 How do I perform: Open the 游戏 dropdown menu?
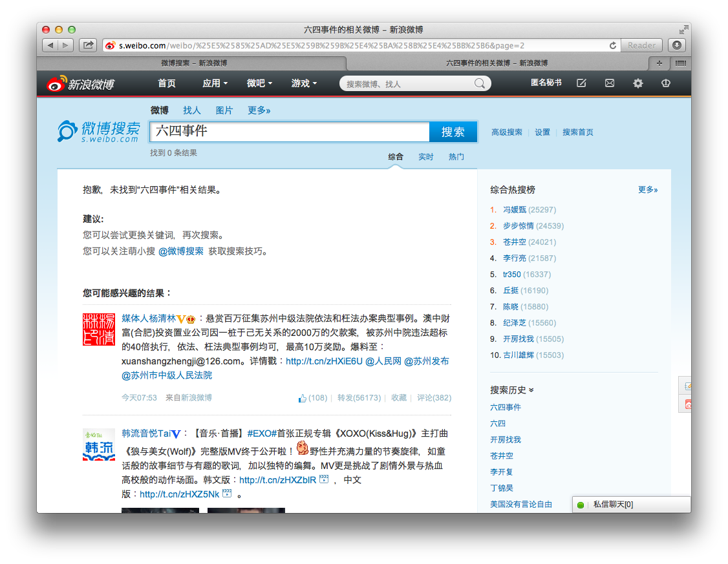point(304,83)
